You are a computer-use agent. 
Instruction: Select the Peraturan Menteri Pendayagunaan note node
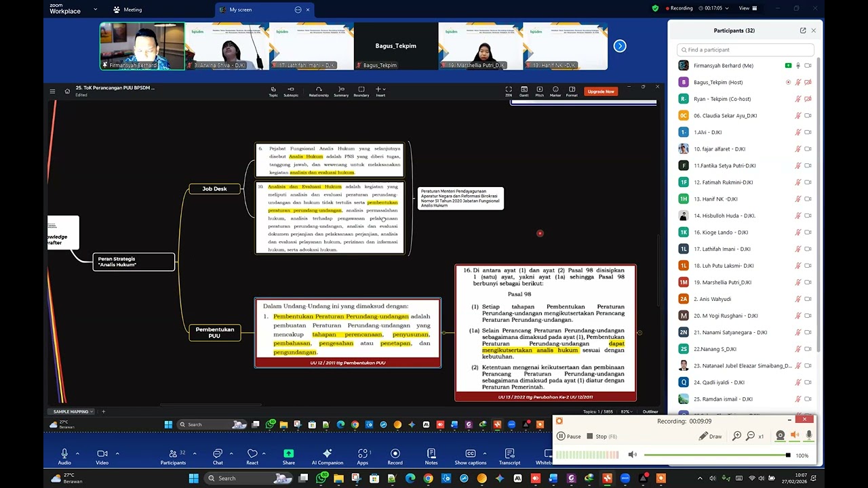coord(460,198)
